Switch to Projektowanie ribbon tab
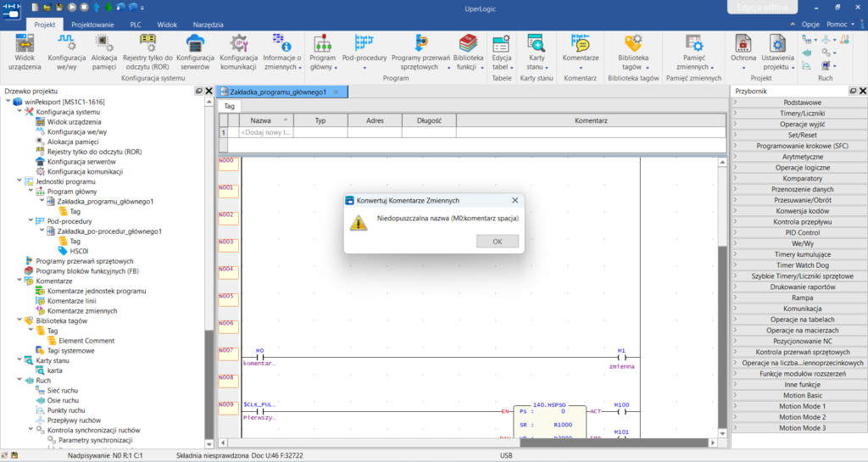This screenshot has height=462, width=868. click(x=92, y=25)
